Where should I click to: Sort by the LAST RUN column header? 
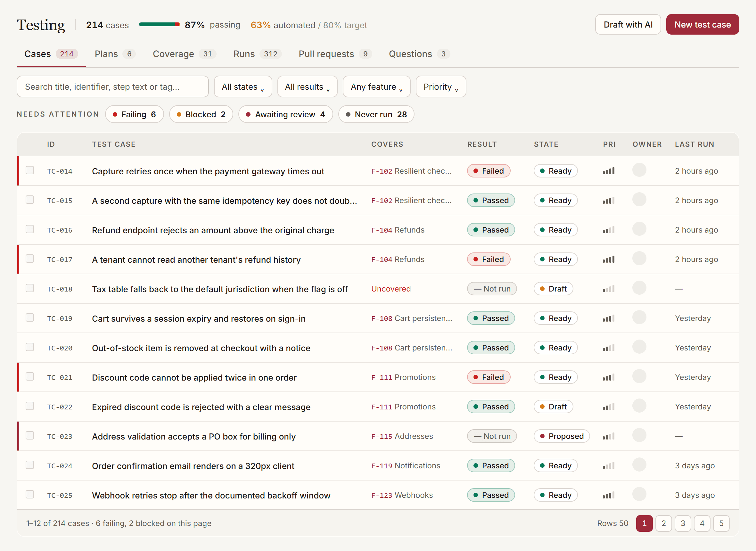tap(694, 144)
